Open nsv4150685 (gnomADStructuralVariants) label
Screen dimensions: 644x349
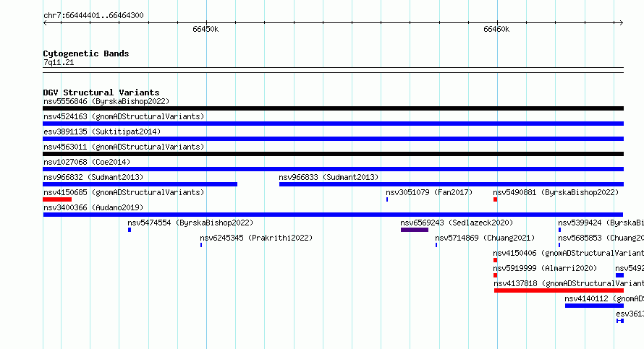124,192
